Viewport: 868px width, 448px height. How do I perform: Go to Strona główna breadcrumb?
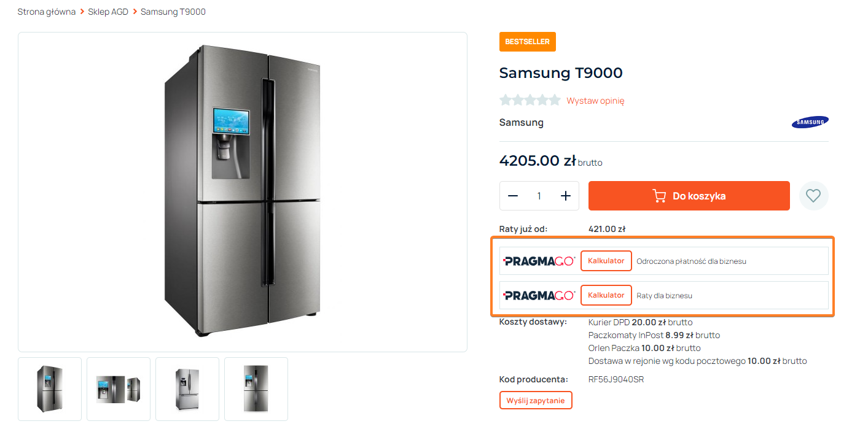[x=47, y=12]
